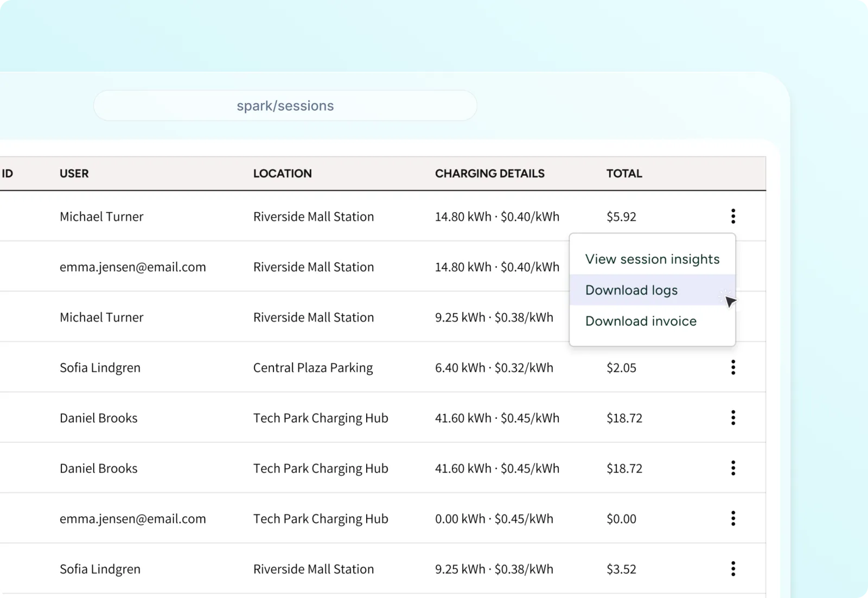Click Central Plaza Parking location

[313, 368]
